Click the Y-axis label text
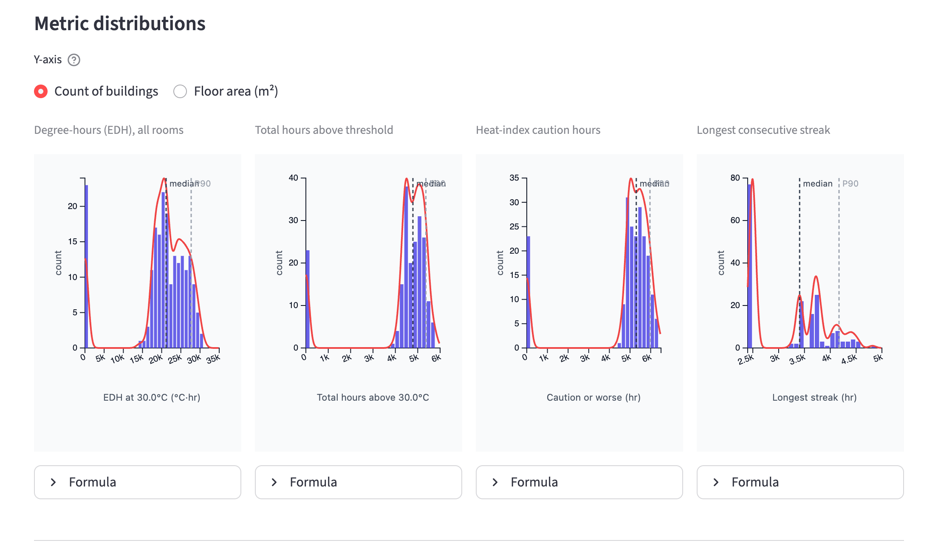 (x=48, y=60)
